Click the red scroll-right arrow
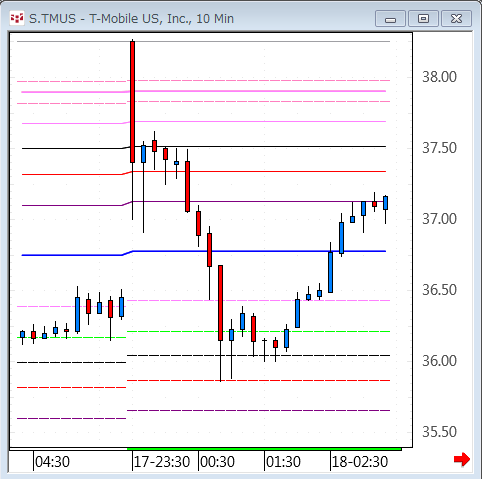The width and height of the screenshot is (482, 479). coord(462,460)
